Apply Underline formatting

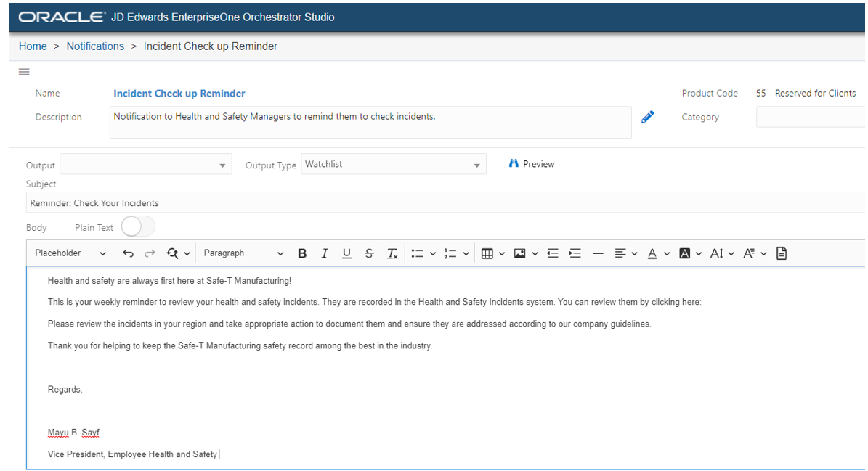346,253
